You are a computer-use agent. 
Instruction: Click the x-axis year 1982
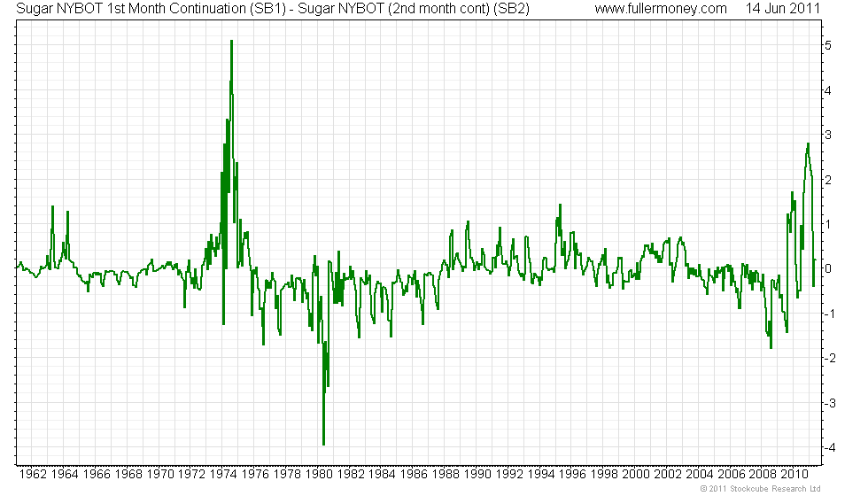pos(351,475)
